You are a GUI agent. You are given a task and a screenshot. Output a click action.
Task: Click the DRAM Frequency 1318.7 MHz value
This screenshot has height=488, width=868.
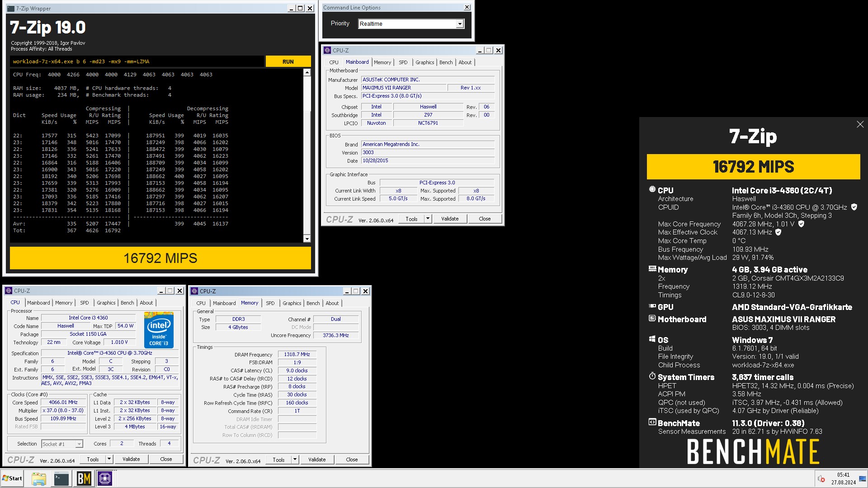[297, 354]
